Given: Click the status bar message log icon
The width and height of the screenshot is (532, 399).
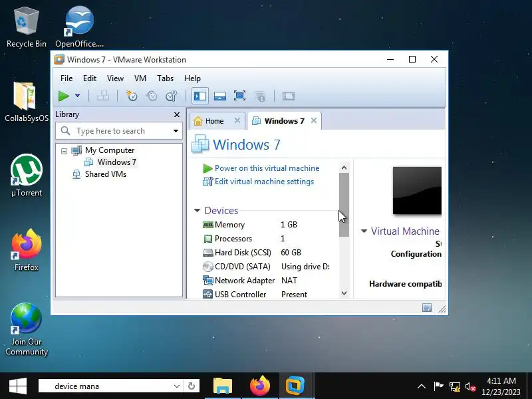Looking at the screenshot, I should coord(427,308).
